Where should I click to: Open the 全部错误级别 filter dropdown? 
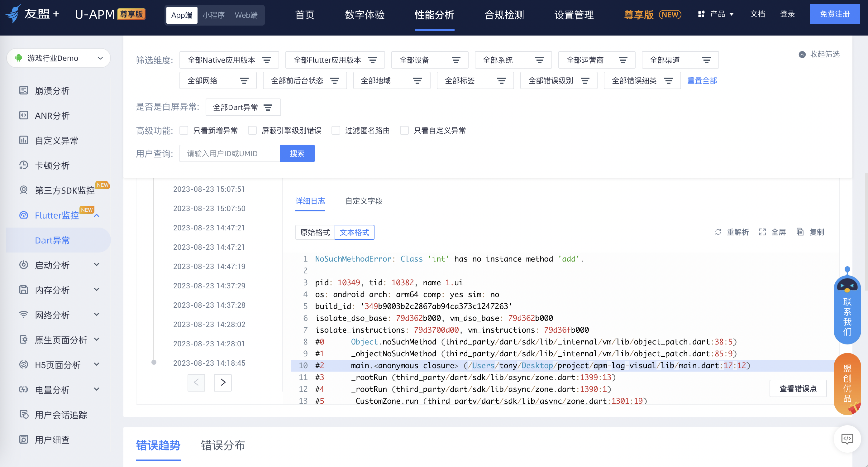[559, 80]
